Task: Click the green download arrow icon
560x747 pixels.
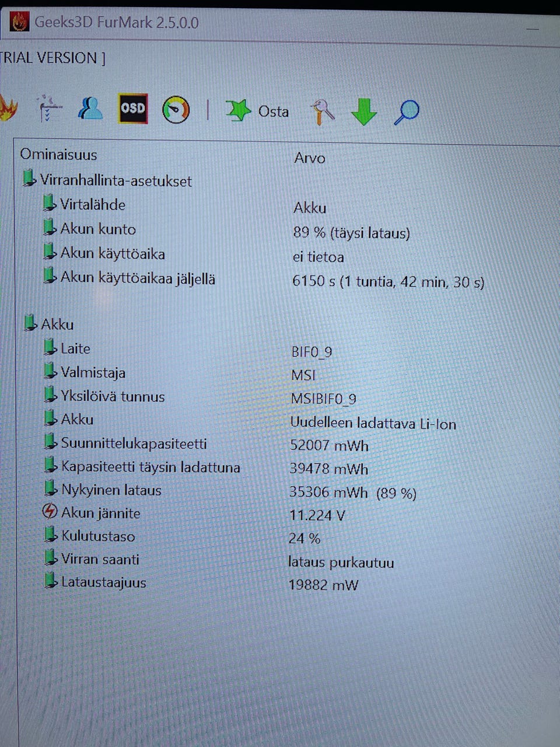Action: (365, 111)
